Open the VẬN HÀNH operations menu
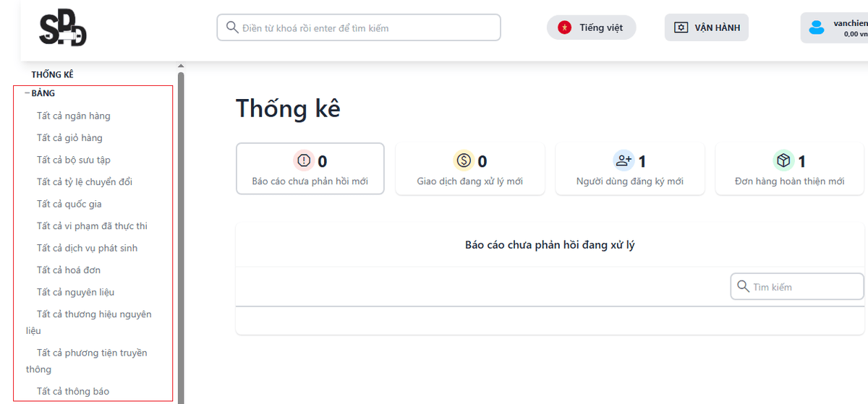This screenshot has width=868, height=404. click(707, 27)
